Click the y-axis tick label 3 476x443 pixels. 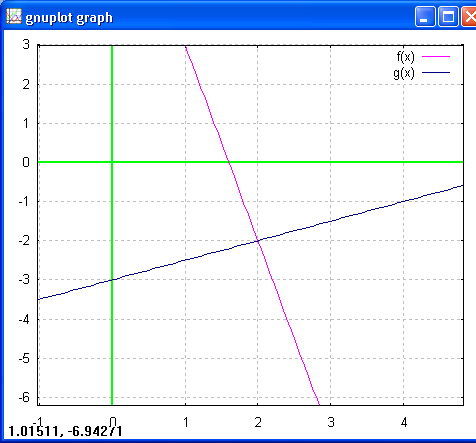click(26, 44)
